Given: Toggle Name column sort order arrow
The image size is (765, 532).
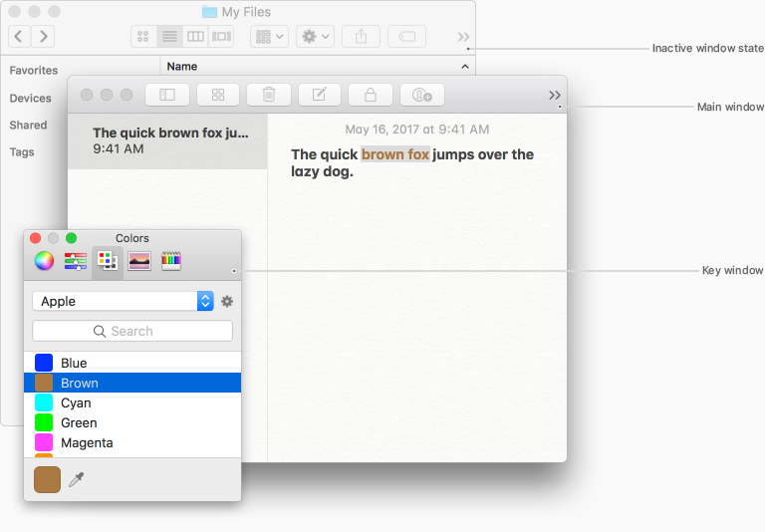Looking at the screenshot, I should click(x=465, y=67).
